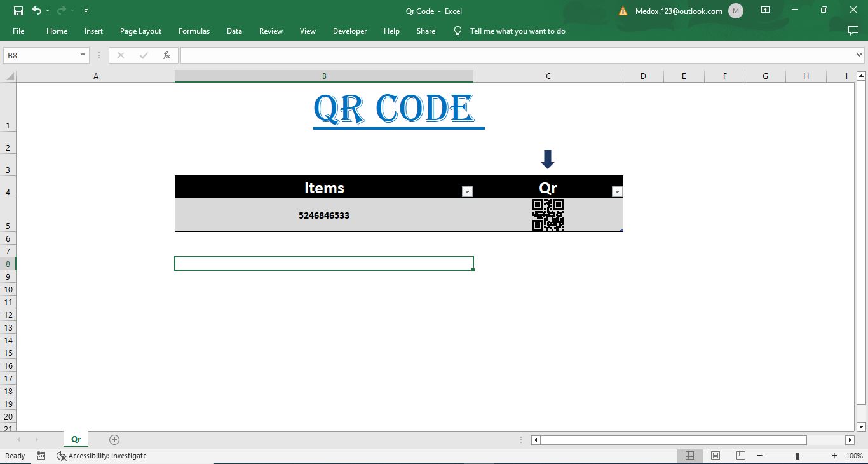Open Accessibility: Investigate in status bar
This screenshot has height=464, width=868.
coord(102,456)
